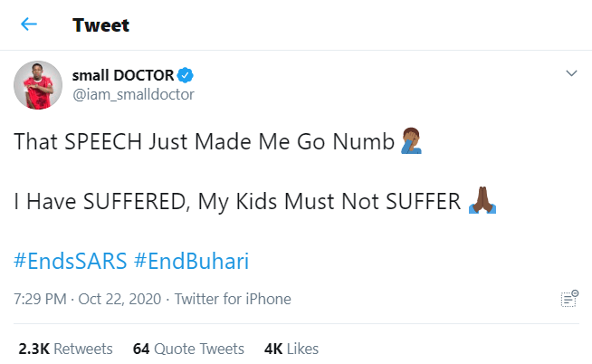The height and width of the screenshot is (364, 592).
Task: Click the small DOCTOR display name
Action: tap(128, 75)
